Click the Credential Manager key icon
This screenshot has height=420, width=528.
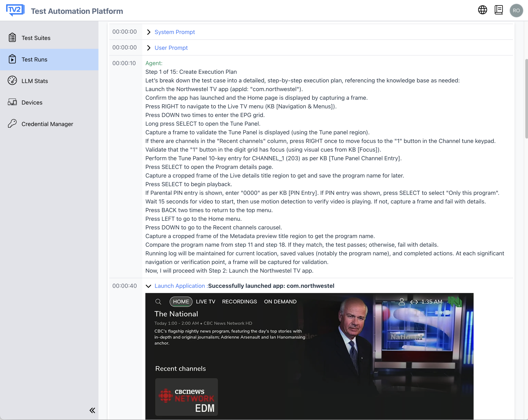(12, 124)
